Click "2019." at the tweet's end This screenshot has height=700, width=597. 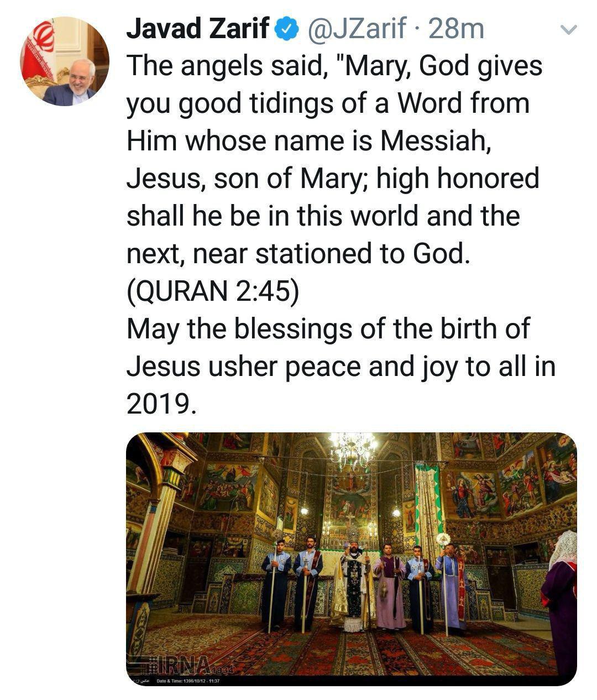pyautogui.click(x=161, y=405)
